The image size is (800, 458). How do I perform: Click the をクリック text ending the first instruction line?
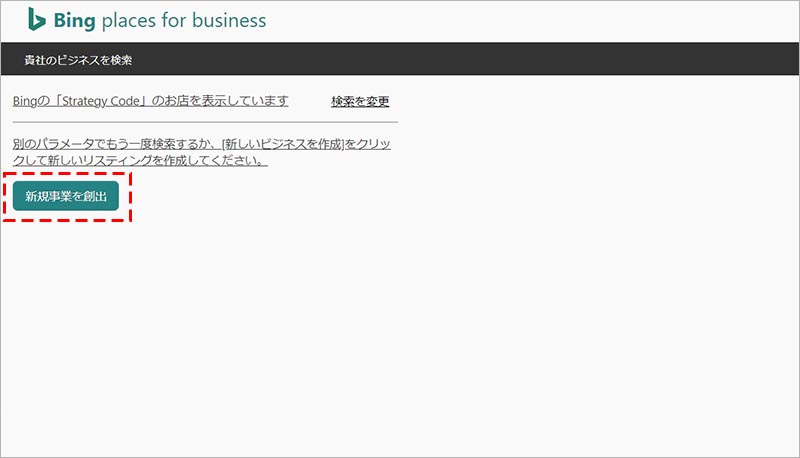click(x=367, y=144)
